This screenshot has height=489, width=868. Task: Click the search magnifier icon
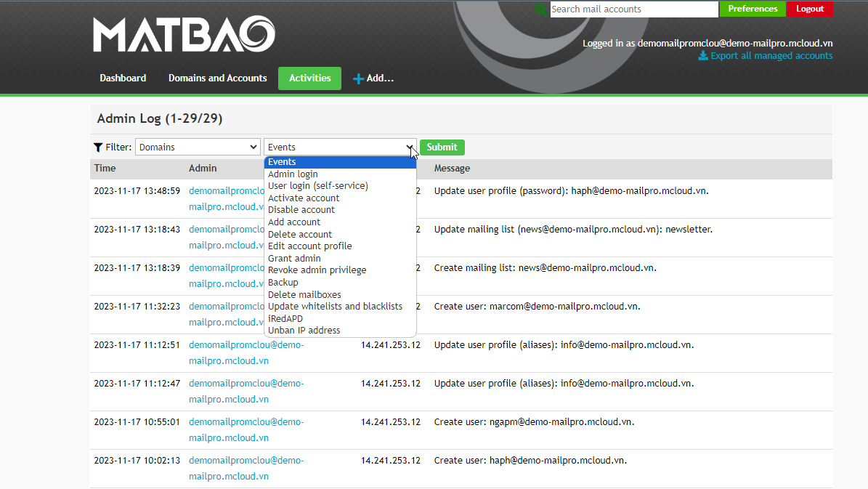pyautogui.click(x=540, y=9)
